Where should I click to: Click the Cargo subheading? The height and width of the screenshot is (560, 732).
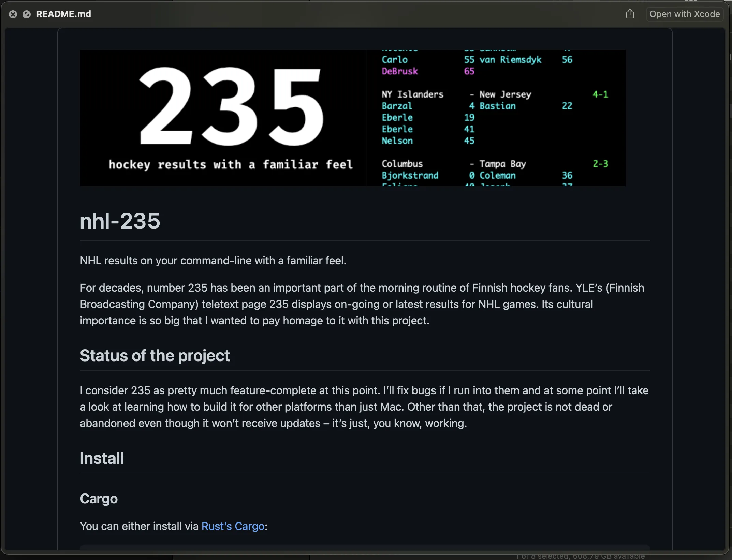pyautogui.click(x=99, y=499)
